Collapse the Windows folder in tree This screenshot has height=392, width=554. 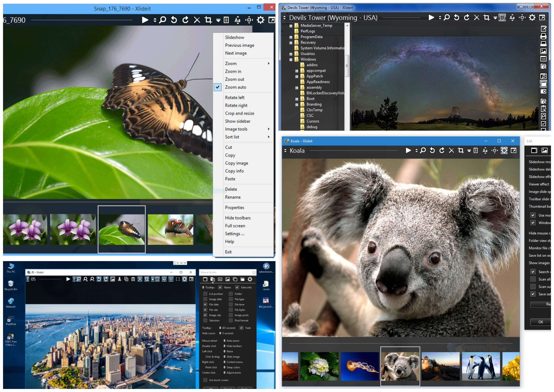tap(291, 59)
